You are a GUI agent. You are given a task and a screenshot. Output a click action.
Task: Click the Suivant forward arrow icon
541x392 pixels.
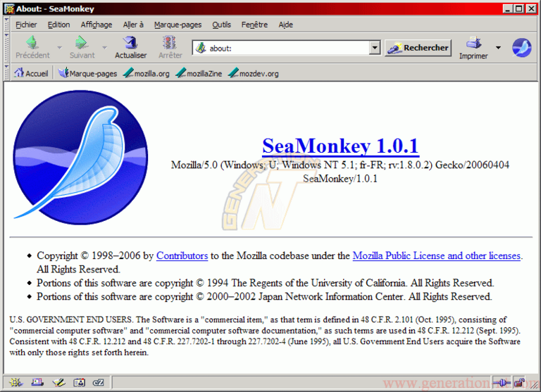click(82, 43)
